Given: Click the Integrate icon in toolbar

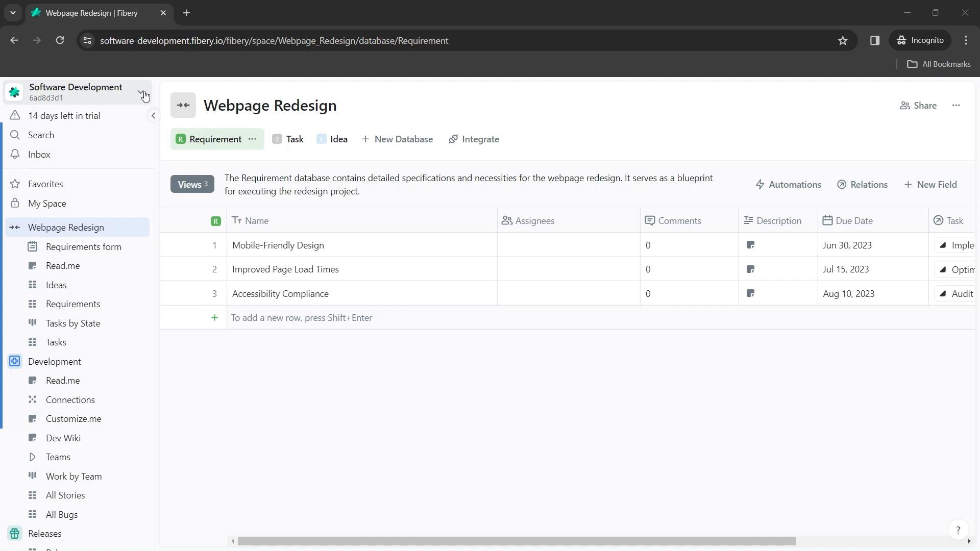Looking at the screenshot, I should tap(454, 139).
